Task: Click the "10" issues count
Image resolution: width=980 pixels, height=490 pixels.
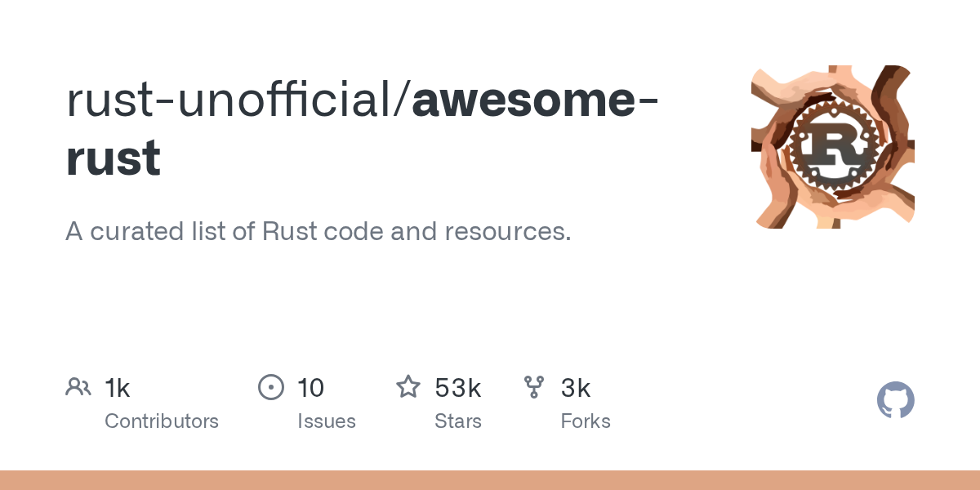Action: click(x=311, y=388)
